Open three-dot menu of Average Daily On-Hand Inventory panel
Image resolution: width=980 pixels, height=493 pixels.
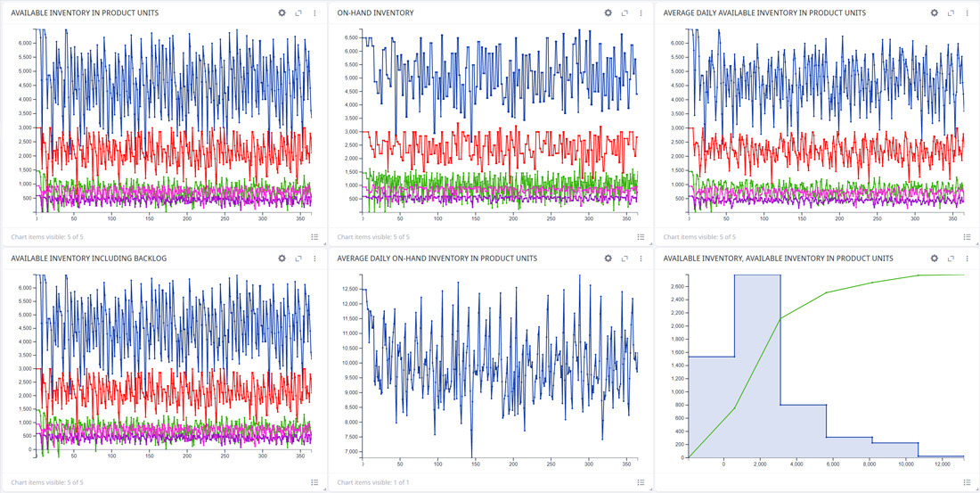pos(641,258)
